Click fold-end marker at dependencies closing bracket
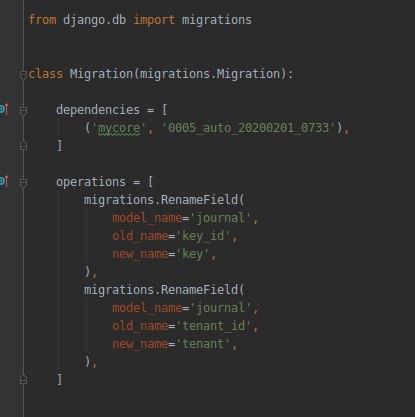Screen dimensions: 415x417 click(23, 146)
